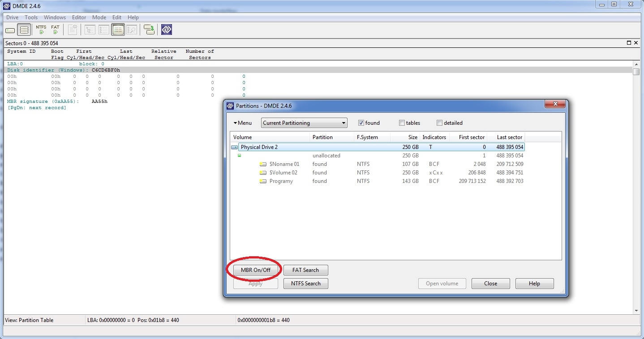Image resolution: width=644 pixels, height=339 pixels.
Task: Click the main editor scrollbar down arrow
Action: click(636, 311)
